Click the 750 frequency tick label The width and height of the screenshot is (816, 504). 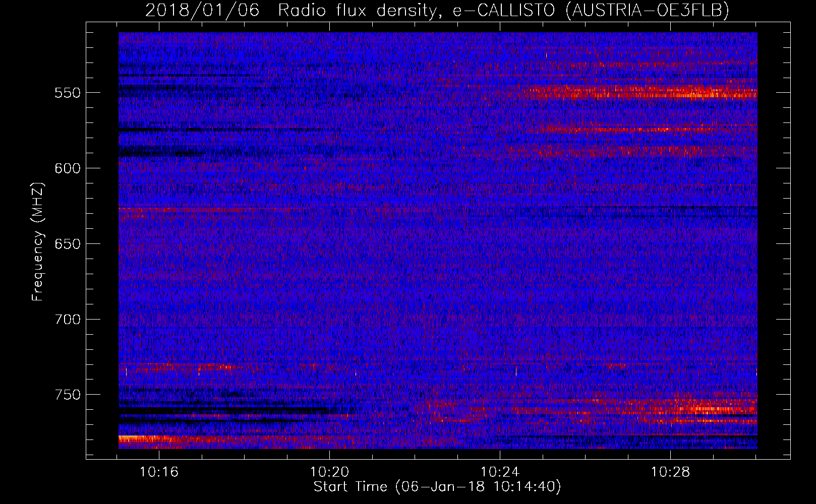tap(68, 395)
